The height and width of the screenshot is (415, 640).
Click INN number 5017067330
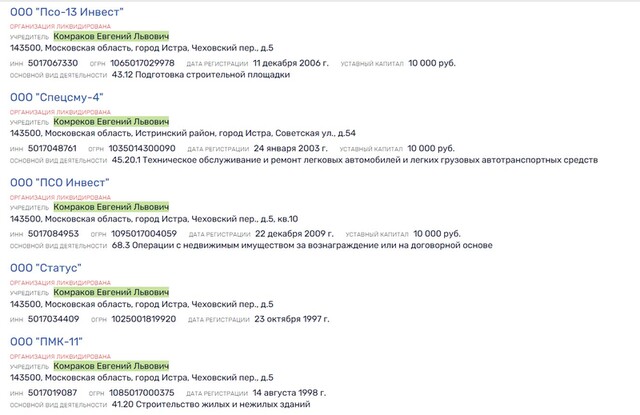coord(53,62)
